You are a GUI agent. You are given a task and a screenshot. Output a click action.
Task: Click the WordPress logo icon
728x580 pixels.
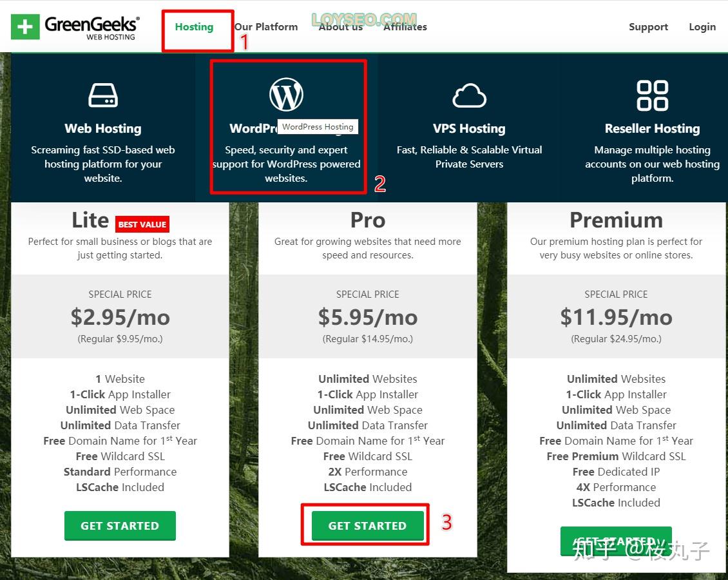coord(287,94)
